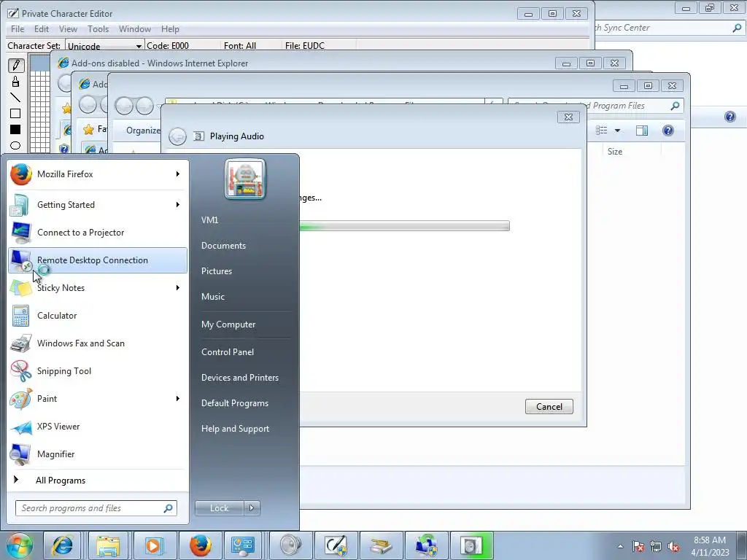Click the muted volume tray icon

click(x=673, y=546)
